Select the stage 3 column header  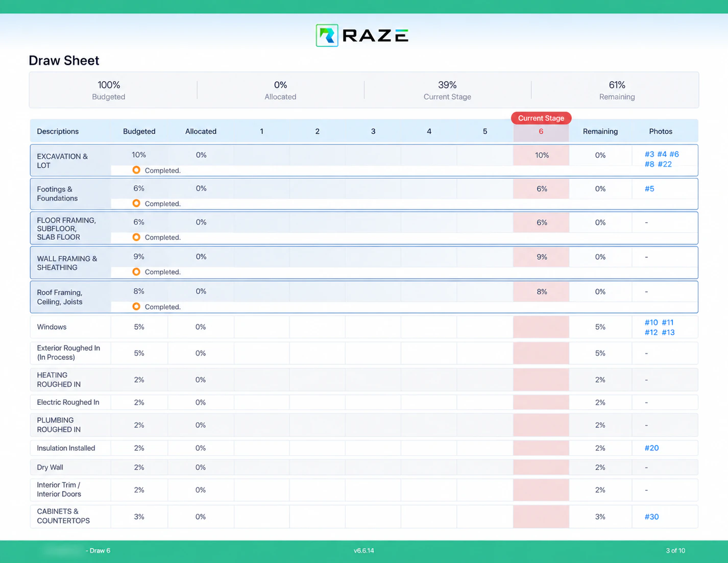(x=373, y=131)
